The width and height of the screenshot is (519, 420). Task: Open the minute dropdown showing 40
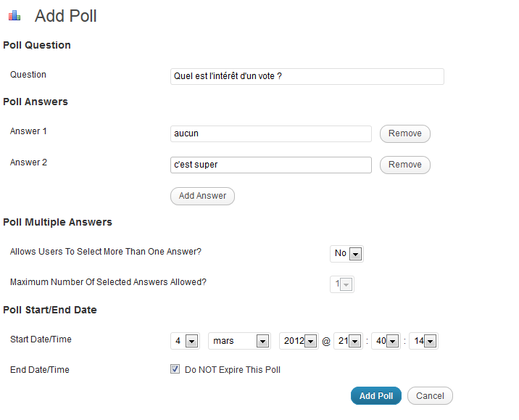(x=386, y=341)
